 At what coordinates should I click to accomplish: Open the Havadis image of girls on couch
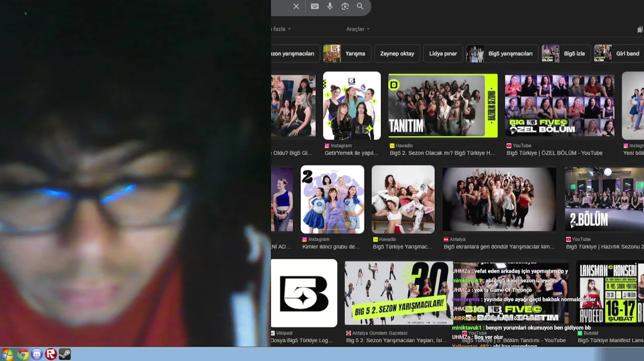[x=403, y=199]
